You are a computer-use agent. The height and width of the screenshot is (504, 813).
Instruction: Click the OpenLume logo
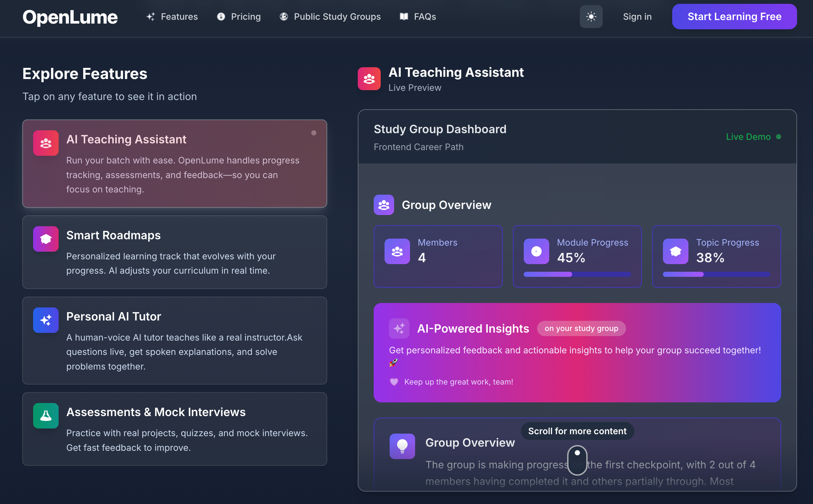coord(70,17)
